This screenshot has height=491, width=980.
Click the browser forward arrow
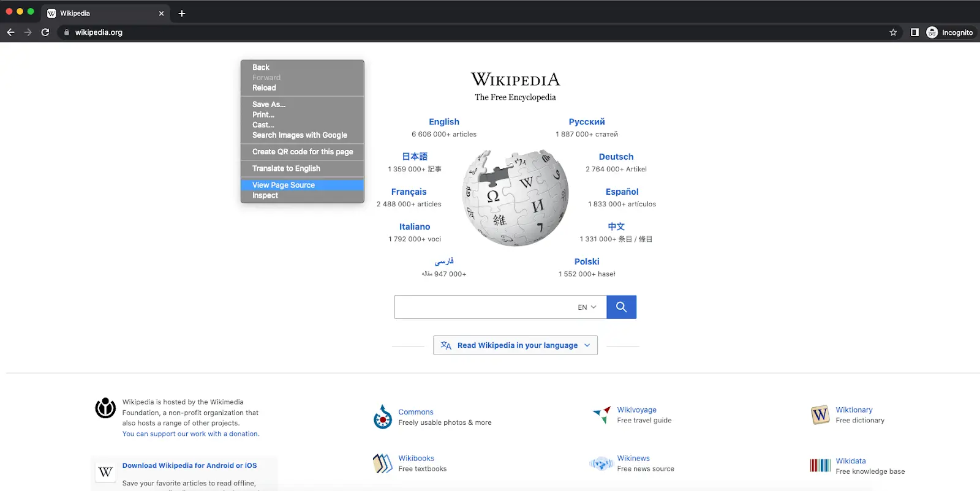28,32
